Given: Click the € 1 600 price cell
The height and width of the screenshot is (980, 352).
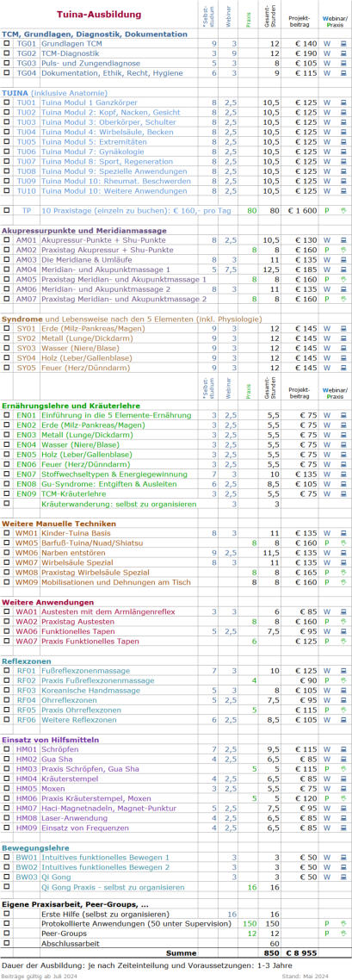Looking at the screenshot, I should [302, 211].
